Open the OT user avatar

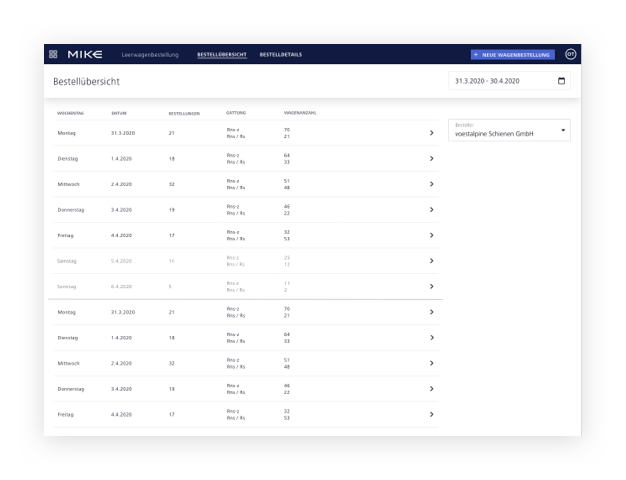coord(570,54)
